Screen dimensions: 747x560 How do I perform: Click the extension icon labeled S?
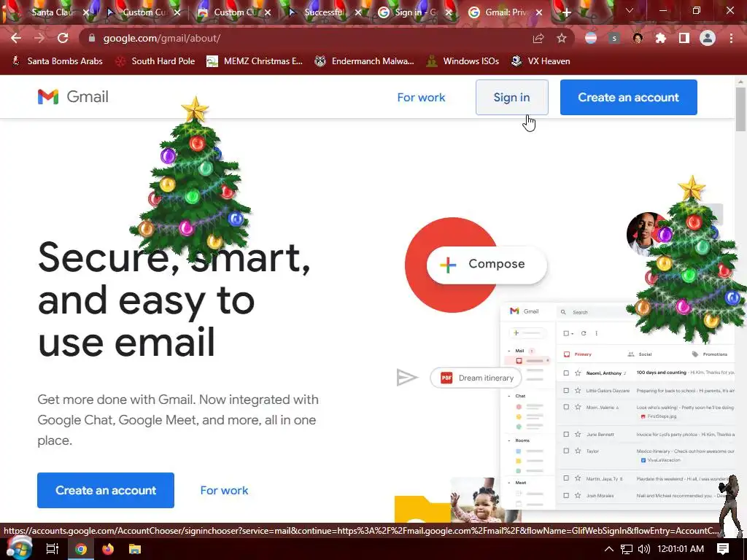[614, 38]
